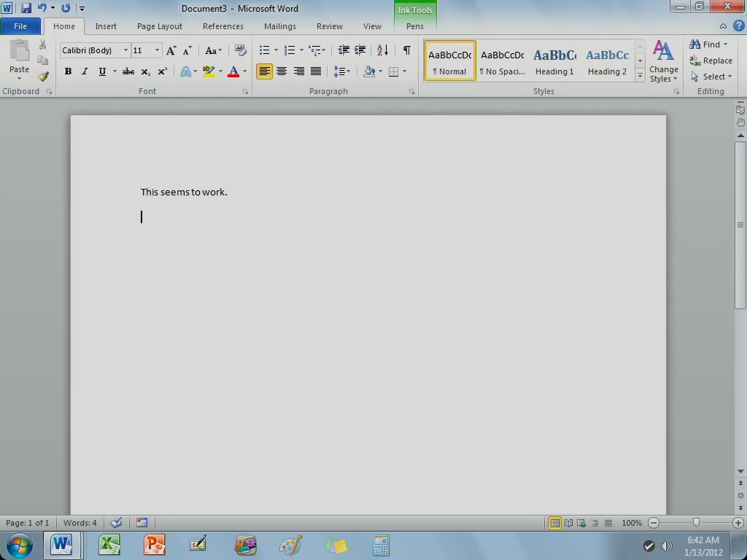747x560 pixels.
Task: Click the Show/Hide paragraph marks icon
Action: pyautogui.click(x=406, y=50)
